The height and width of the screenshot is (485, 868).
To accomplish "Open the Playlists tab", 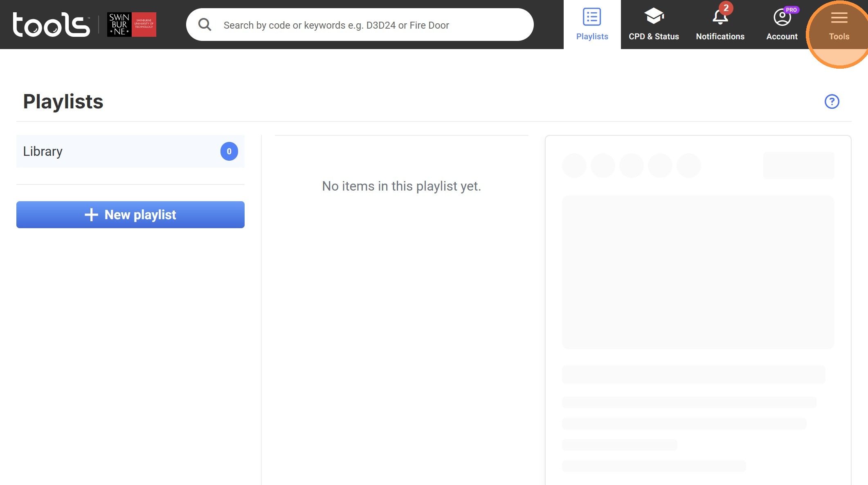I will (592, 25).
